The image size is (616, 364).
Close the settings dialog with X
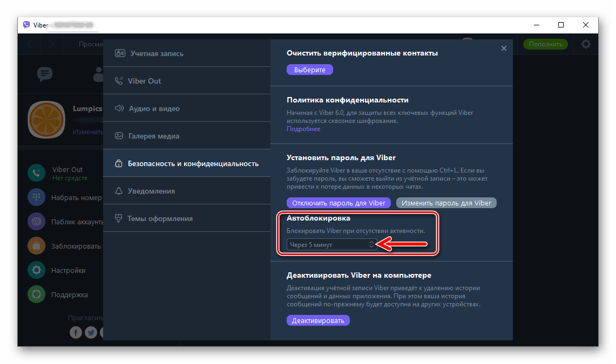click(x=504, y=48)
